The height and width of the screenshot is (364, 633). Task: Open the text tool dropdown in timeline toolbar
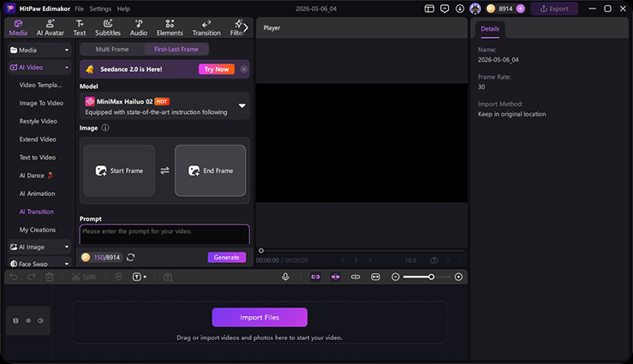[x=140, y=277]
